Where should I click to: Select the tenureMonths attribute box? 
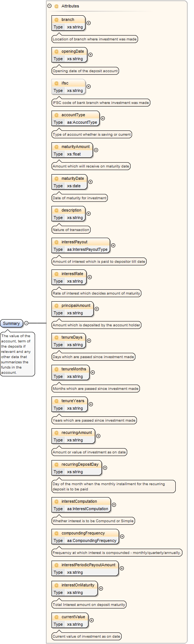[71, 373]
